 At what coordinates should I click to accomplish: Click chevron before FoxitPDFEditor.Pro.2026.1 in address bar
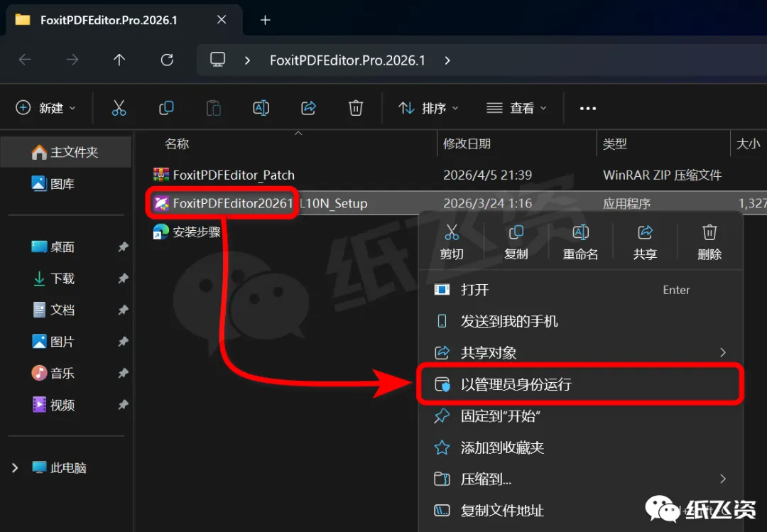click(248, 60)
